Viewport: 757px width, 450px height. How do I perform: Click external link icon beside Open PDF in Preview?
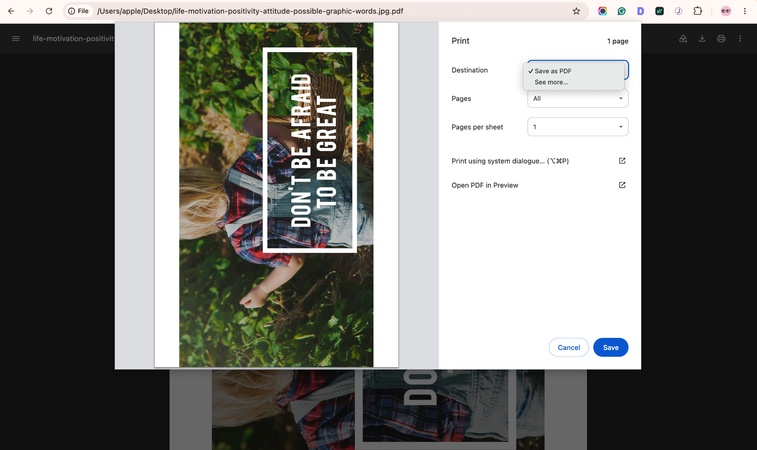622,185
